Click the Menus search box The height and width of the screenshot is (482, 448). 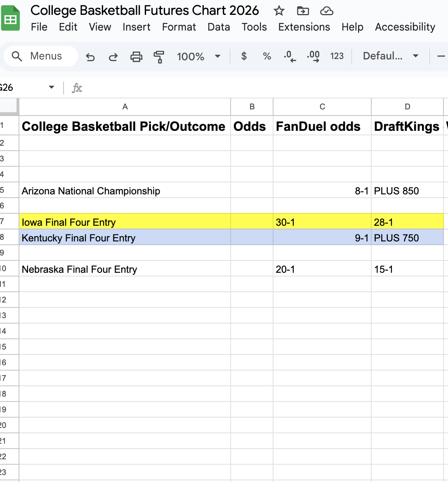tap(41, 56)
